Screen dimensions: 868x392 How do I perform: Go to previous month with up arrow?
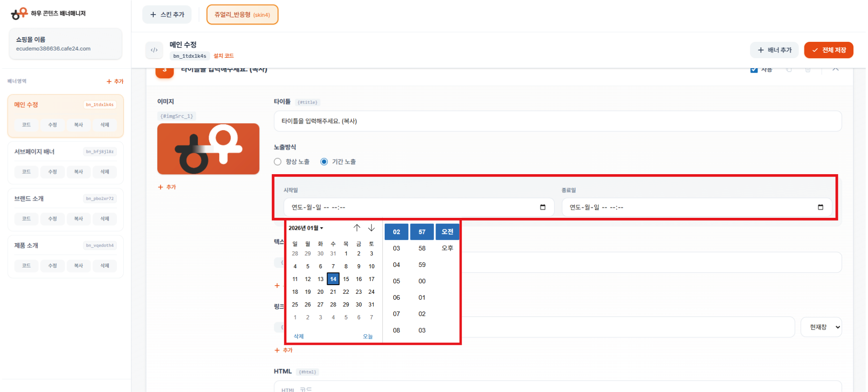pyautogui.click(x=357, y=228)
